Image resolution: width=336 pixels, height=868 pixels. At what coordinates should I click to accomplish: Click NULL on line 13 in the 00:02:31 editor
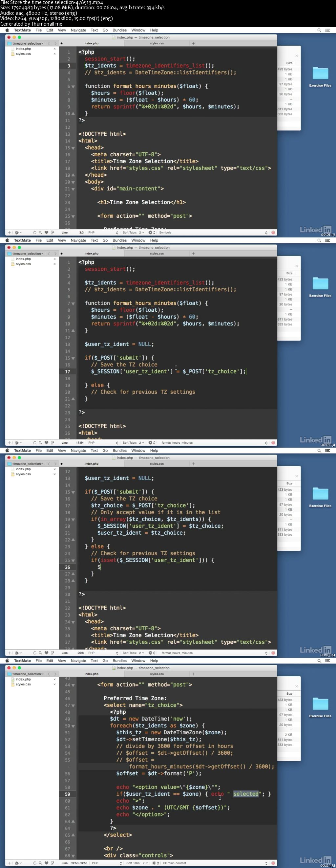point(144,344)
